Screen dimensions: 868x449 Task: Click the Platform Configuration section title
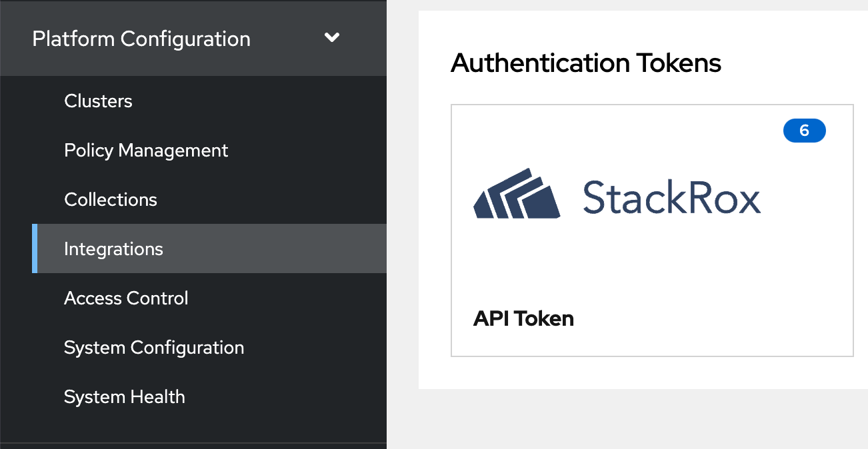[141, 39]
